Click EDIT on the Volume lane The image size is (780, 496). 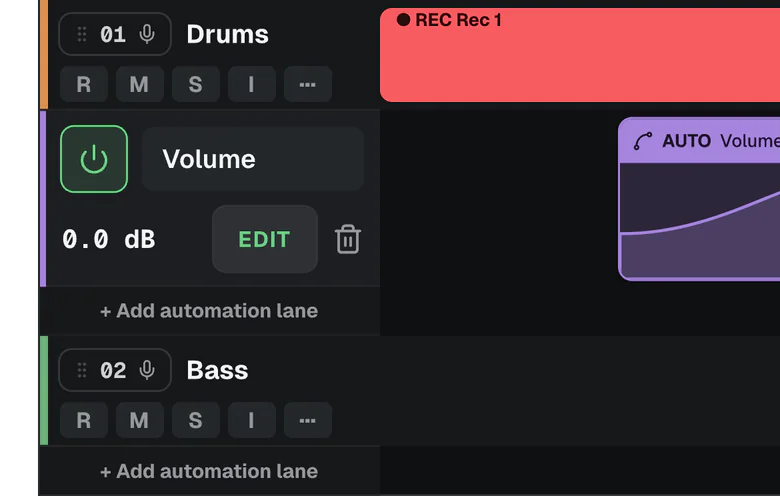(x=265, y=239)
